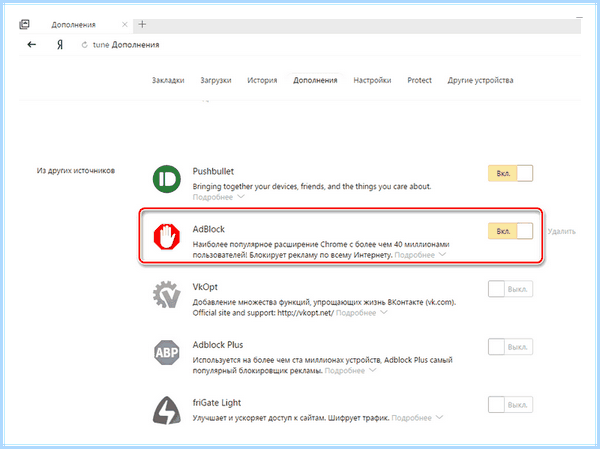Turn off the AdBlock toggle

[510, 231]
